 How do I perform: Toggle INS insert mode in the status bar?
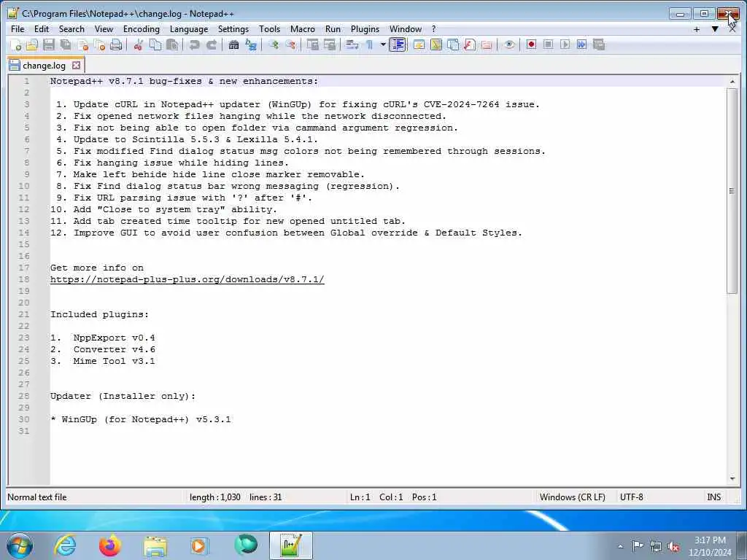click(x=713, y=497)
